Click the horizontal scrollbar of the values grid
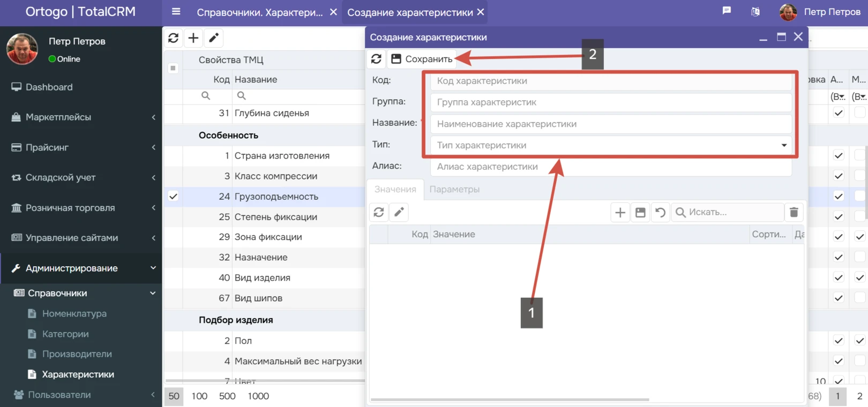Screen dimensions: 868x407 point(510,400)
